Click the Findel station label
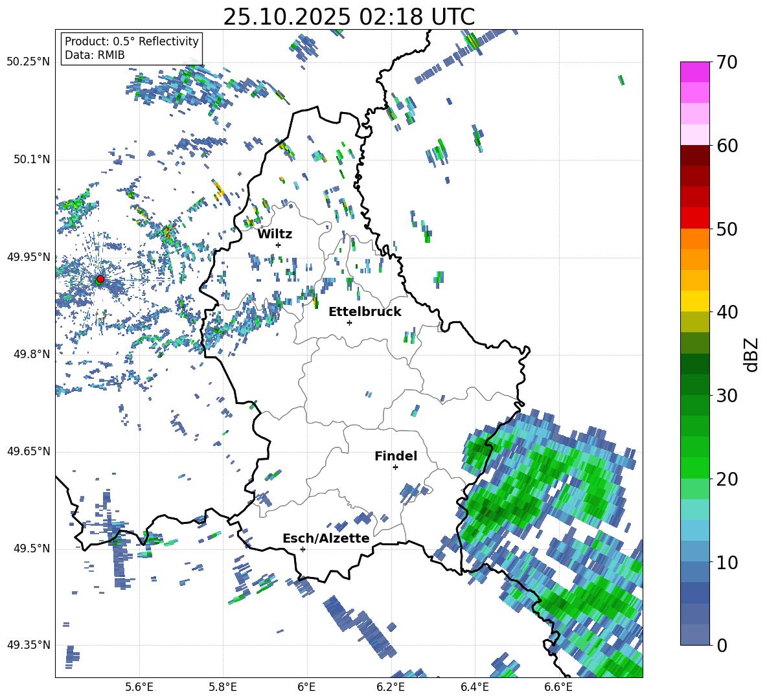Viewport: 767px width, 700px height. point(396,456)
